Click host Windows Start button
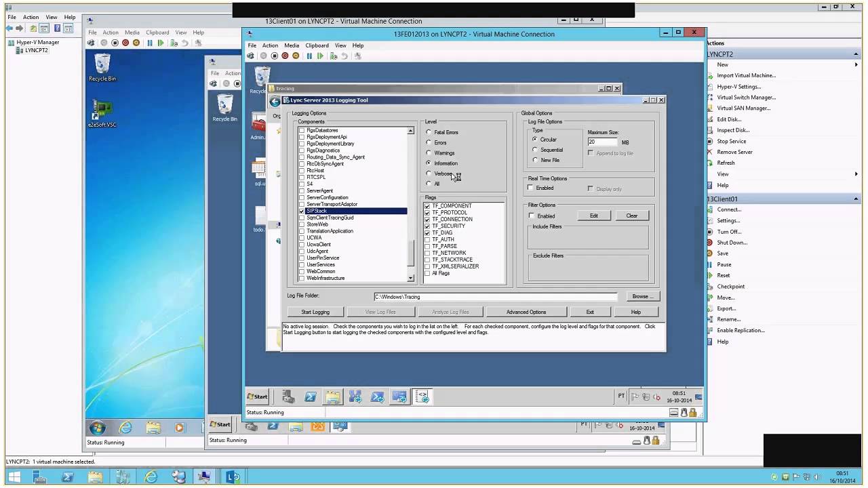The width and height of the screenshot is (868, 488). 14,476
